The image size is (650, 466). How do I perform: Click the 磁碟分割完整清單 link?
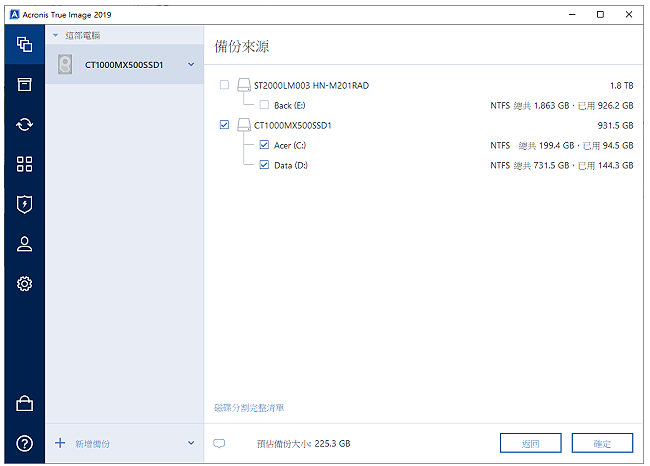249,408
